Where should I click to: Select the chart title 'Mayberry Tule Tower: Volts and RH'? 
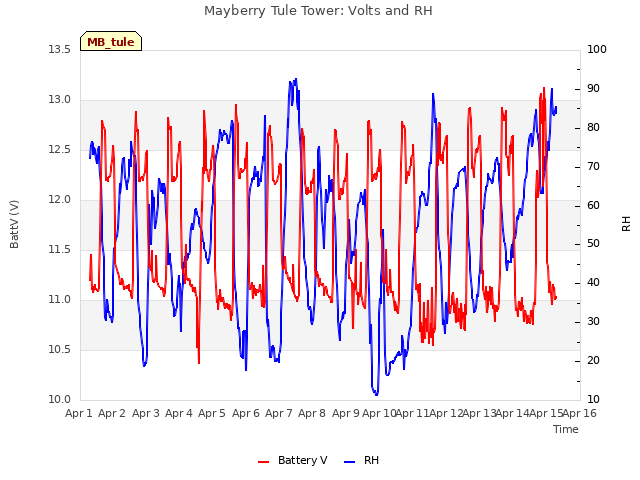(x=318, y=11)
